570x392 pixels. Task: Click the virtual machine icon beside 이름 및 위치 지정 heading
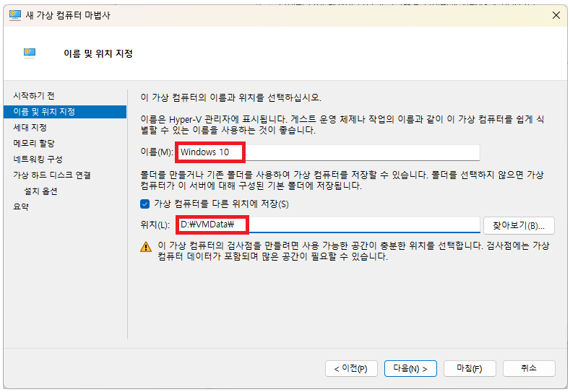pos(30,53)
